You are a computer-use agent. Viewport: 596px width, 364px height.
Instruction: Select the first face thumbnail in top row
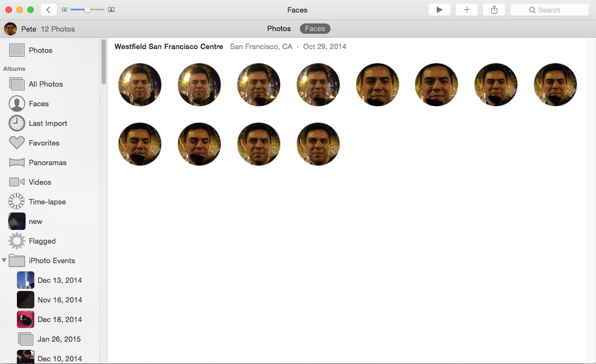pos(140,84)
